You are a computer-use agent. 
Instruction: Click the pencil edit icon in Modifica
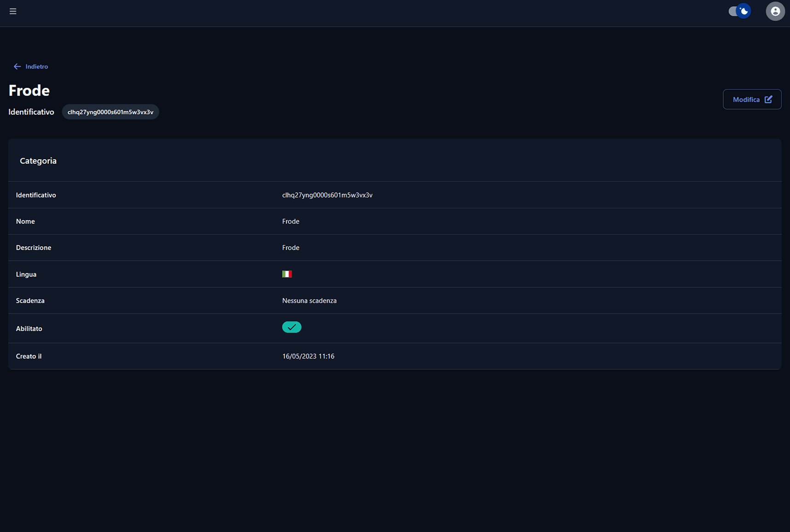click(x=768, y=99)
